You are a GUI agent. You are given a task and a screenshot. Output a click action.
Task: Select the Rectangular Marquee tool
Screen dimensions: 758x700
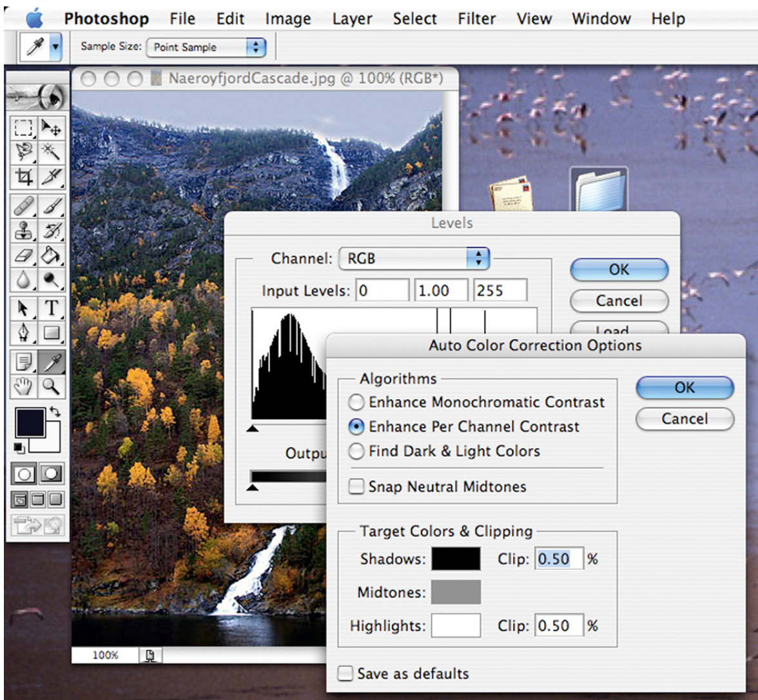pyautogui.click(x=23, y=129)
